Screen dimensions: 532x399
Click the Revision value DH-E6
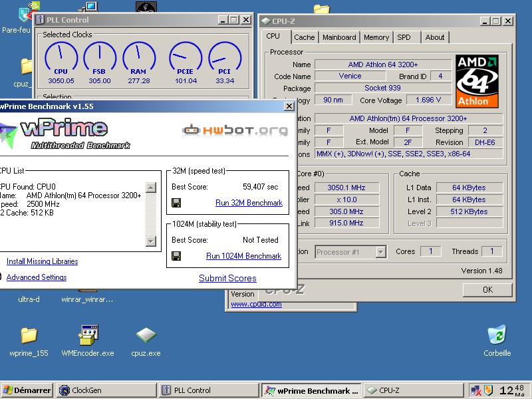(485, 142)
